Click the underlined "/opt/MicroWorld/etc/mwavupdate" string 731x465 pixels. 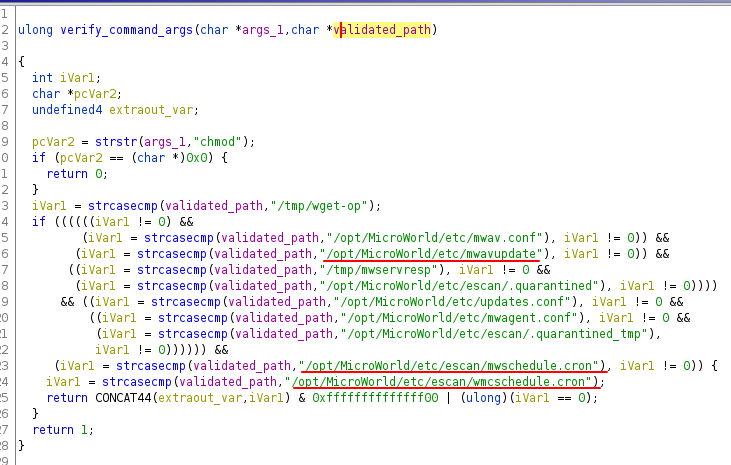pyautogui.click(x=431, y=254)
